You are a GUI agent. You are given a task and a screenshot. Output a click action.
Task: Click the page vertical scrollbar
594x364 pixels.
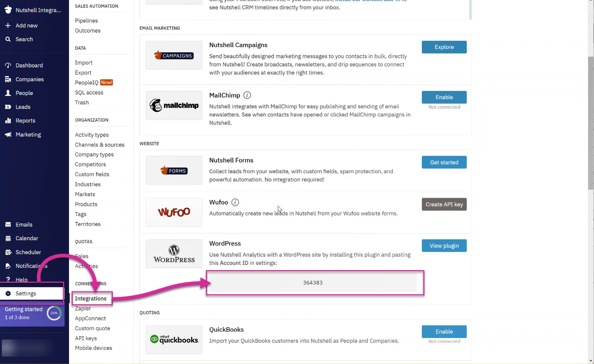(591, 124)
